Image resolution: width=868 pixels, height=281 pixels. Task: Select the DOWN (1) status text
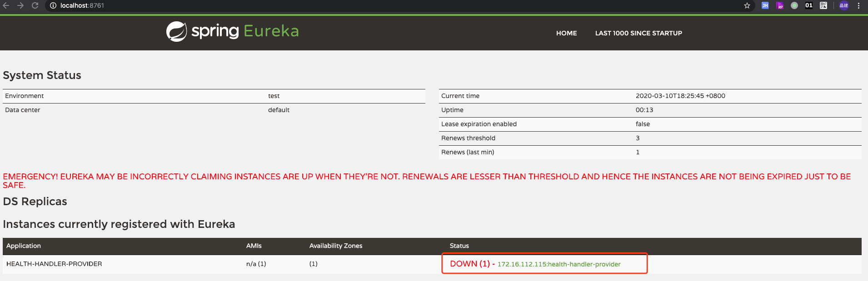470,264
